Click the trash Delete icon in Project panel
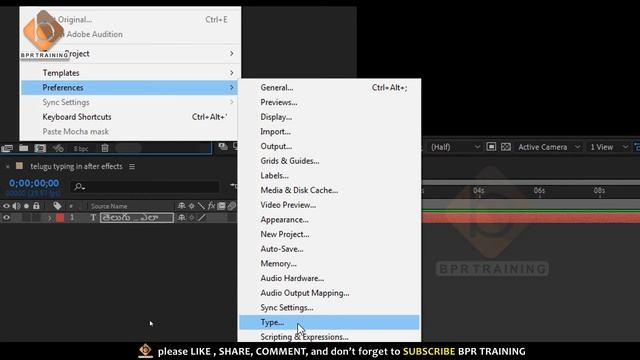Screen dimensions: 640x360 tap(105, 148)
